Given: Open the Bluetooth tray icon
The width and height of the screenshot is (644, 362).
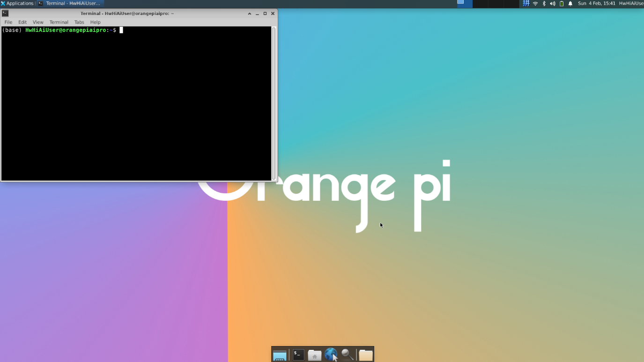Looking at the screenshot, I should [x=544, y=3].
